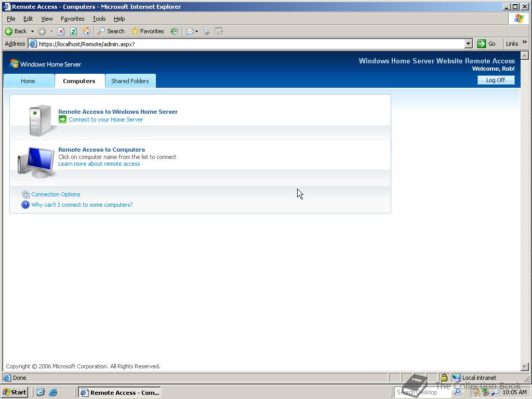The width and height of the screenshot is (532, 399).
Task: Click the Stop loading icon
Action: coord(61,32)
